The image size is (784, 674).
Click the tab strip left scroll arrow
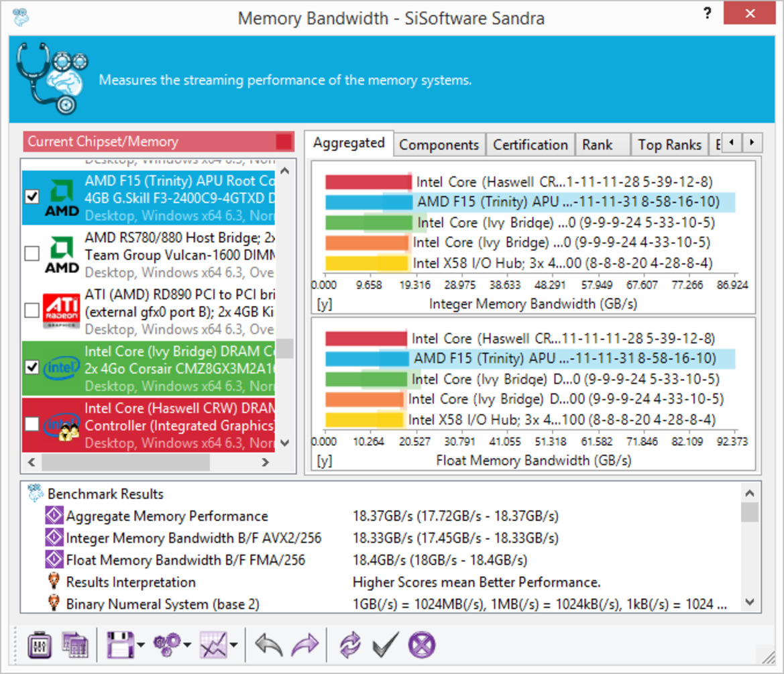click(x=732, y=142)
